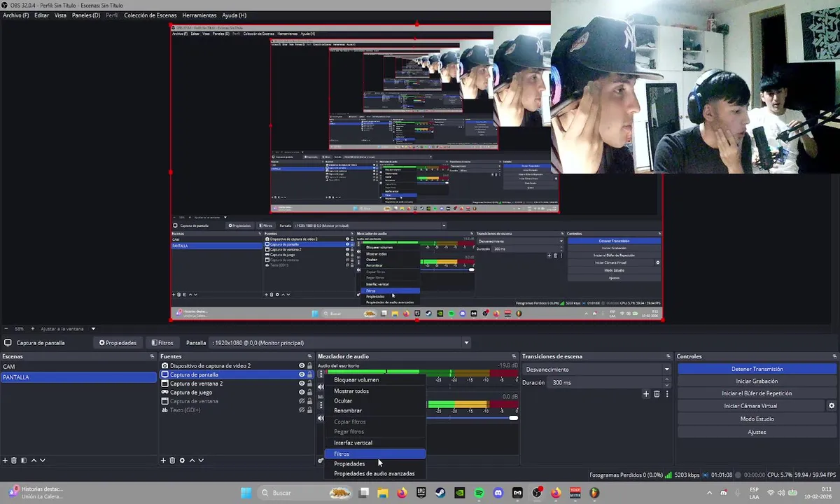Pop out the Fuentes dock panel
The width and height of the screenshot is (840, 504).
point(310,357)
